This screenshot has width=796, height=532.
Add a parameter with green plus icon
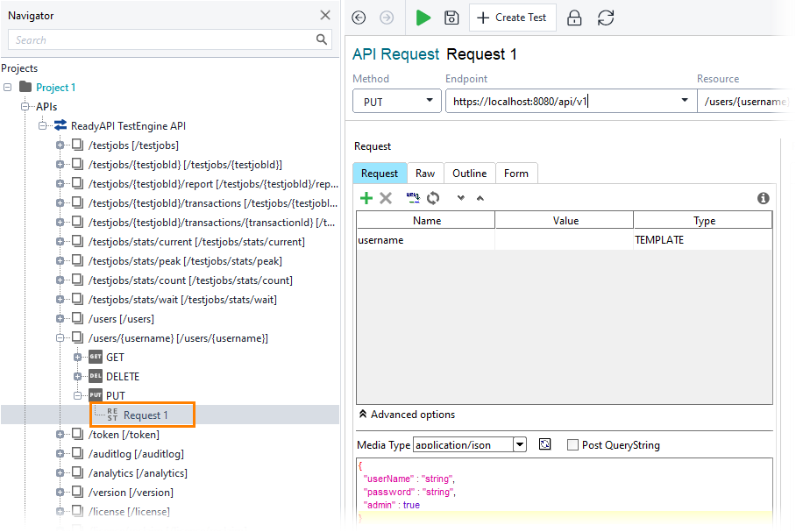(x=366, y=198)
